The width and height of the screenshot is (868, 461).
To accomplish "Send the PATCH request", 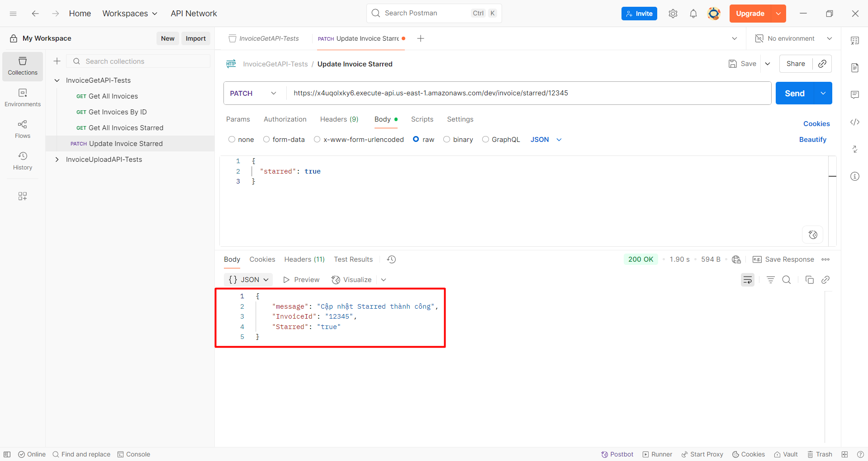I will (794, 93).
